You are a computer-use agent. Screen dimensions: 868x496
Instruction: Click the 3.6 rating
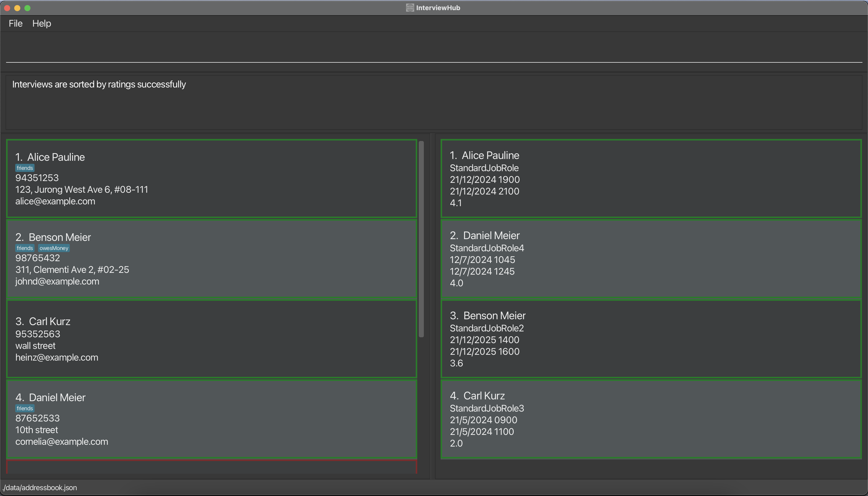(456, 363)
